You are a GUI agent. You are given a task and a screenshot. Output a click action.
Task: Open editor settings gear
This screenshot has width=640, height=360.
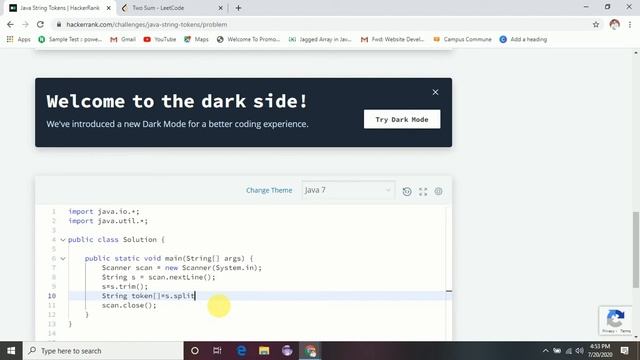(438, 191)
